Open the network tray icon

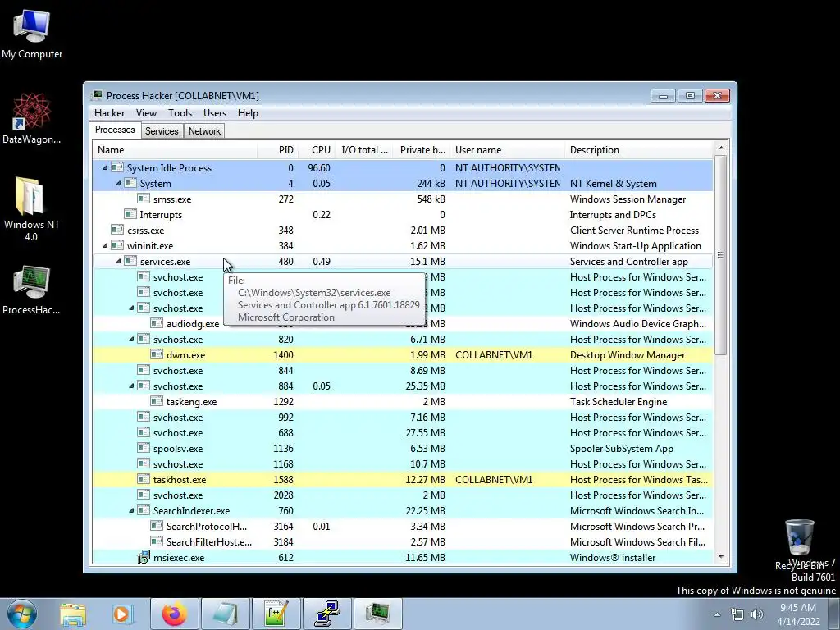[x=737, y=614]
